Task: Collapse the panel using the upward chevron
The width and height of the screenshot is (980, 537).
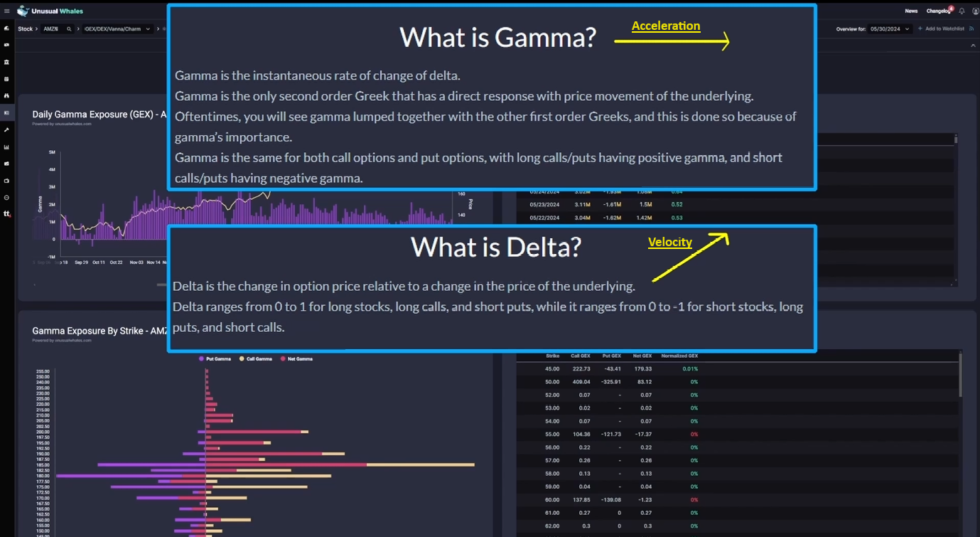Action: pos(972,44)
